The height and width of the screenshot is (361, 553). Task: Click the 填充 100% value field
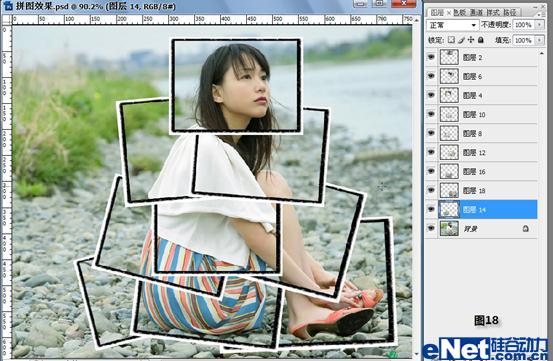point(524,40)
